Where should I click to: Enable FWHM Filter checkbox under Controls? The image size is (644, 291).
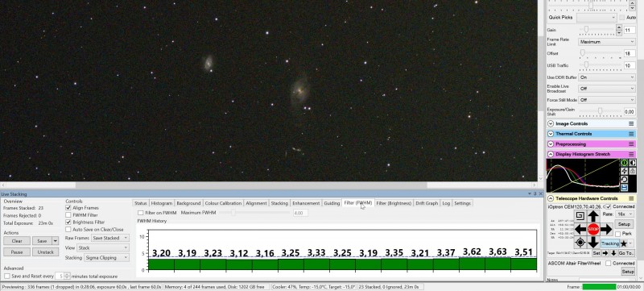pyautogui.click(x=68, y=215)
